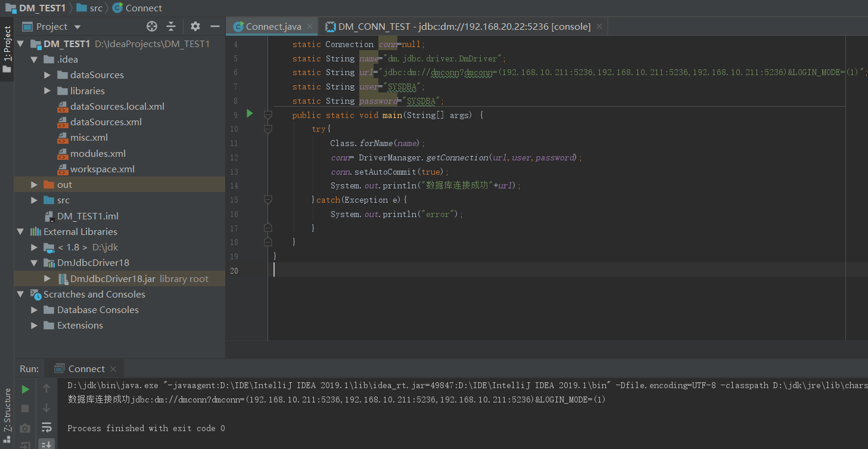Image resolution: width=868 pixels, height=449 pixels.
Task: Click green run gutter icon beside main
Action: tap(250, 113)
